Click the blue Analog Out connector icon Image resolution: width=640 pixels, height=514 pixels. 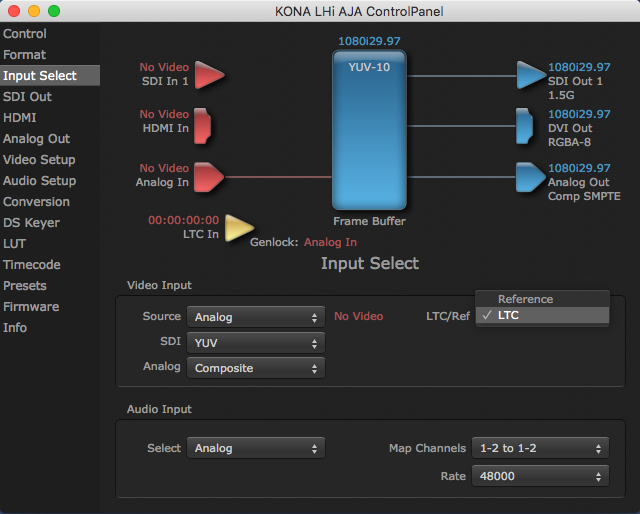[531, 177]
